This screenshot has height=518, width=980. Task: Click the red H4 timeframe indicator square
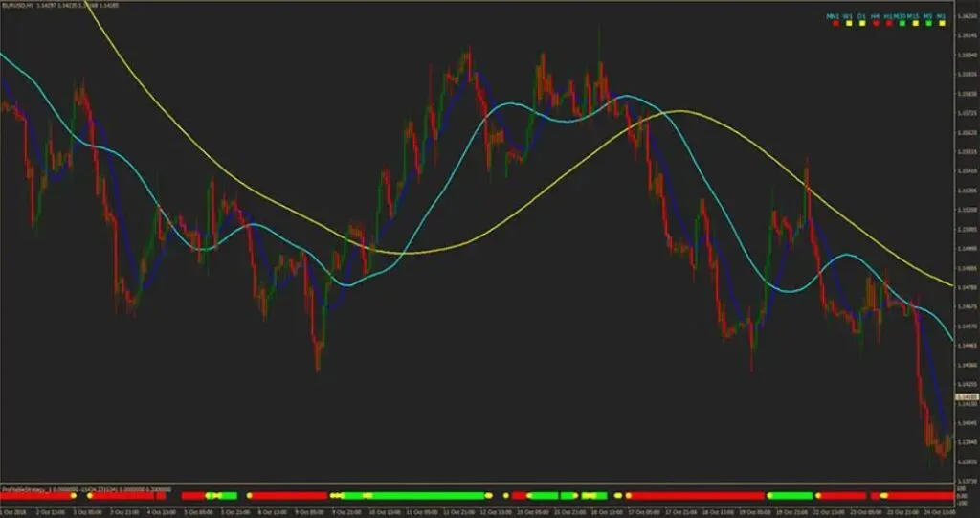(x=877, y=23)
